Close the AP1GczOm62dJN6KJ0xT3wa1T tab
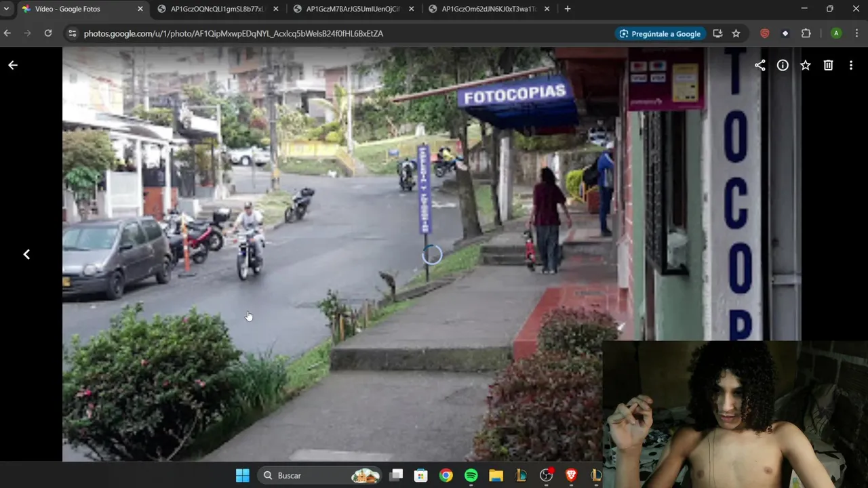Viewport: 868px width, 488px height. click(547, 9)
